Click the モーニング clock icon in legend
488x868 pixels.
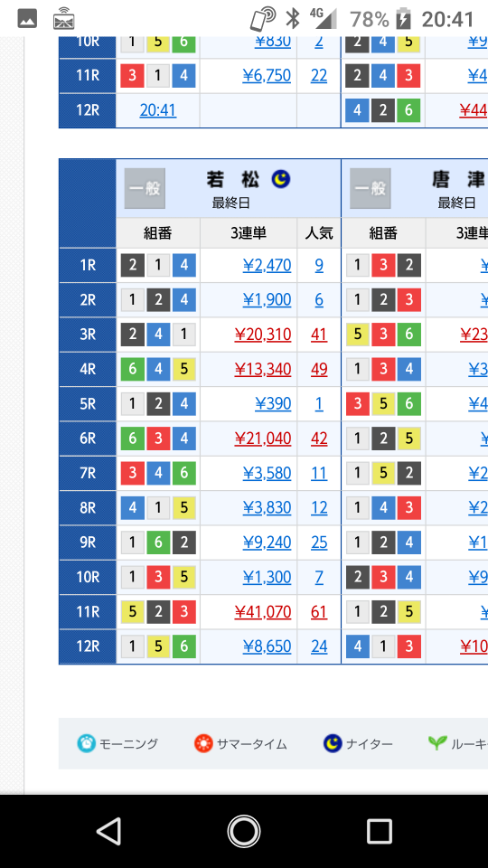pos(87,743)
